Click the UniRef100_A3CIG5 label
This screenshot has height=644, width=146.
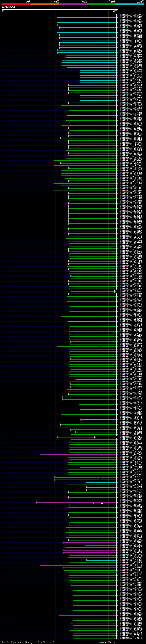click(131, 53)
